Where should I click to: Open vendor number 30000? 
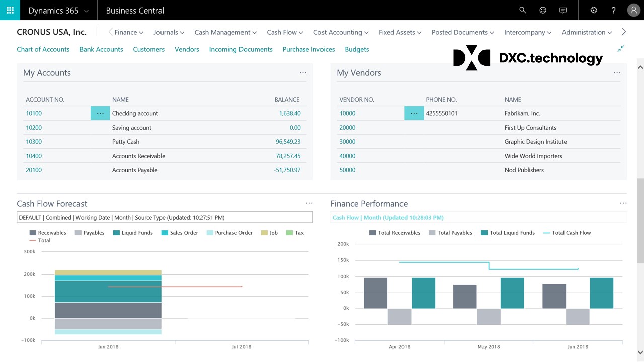point(348,142)
